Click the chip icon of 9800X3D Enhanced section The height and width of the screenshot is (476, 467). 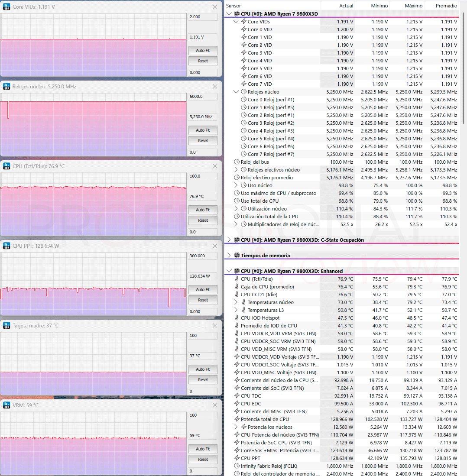[237, 271]
